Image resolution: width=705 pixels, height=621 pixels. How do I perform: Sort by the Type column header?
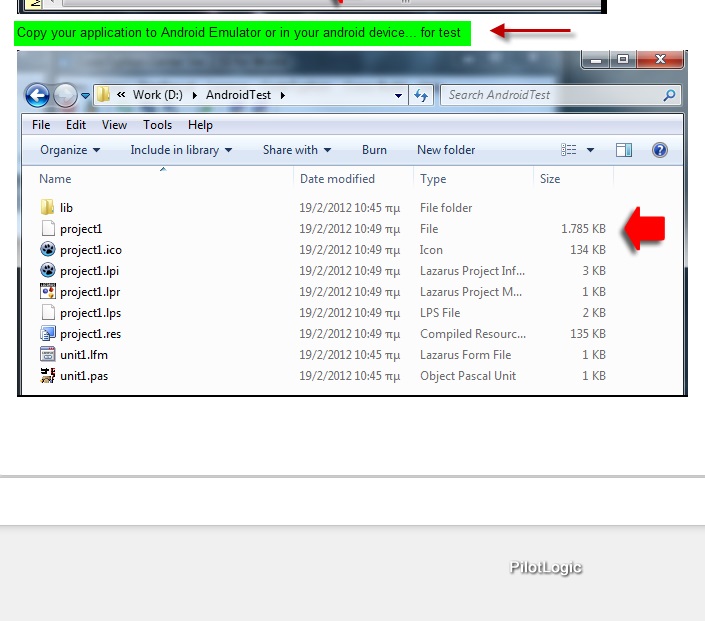click(x=433, y=179)
